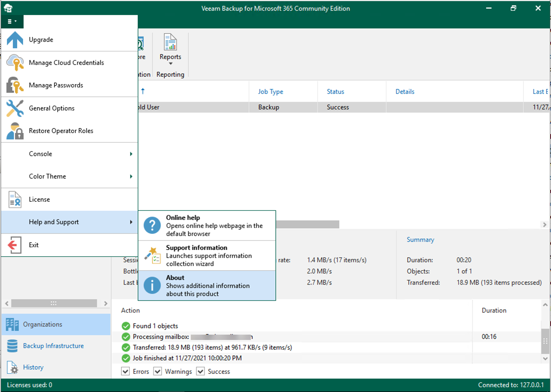Open the Reports dropdown arrow
The width and height of the screenshot is (551, 392).
pyautogui.click(x=171, y=64)
